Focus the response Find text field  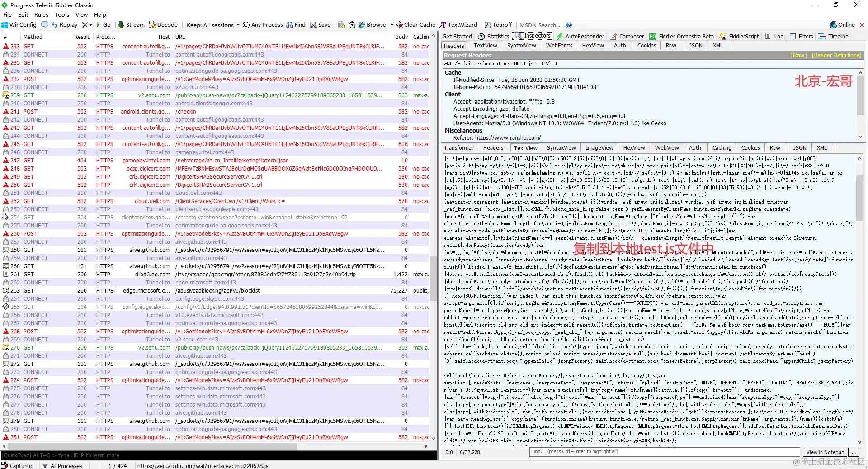point(665,452)
